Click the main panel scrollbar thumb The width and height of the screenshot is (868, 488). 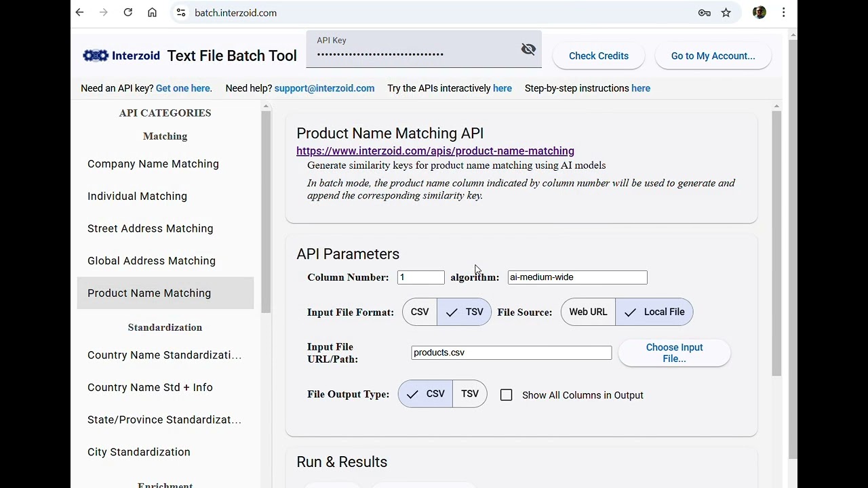pyautogui.click(x=776, y=243)
